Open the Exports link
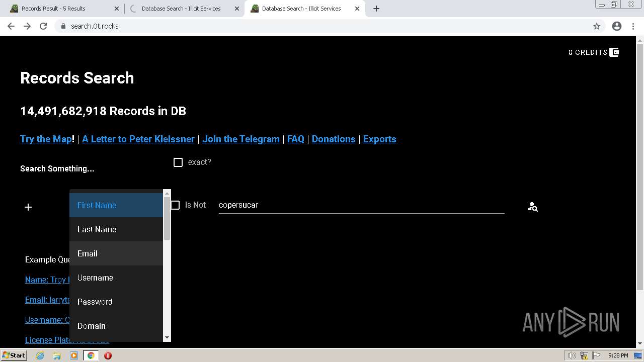644x362 pixels. (380, 139)
